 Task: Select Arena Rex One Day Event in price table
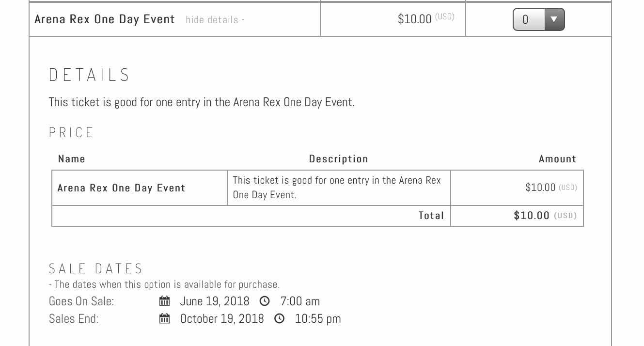[121, 188]
